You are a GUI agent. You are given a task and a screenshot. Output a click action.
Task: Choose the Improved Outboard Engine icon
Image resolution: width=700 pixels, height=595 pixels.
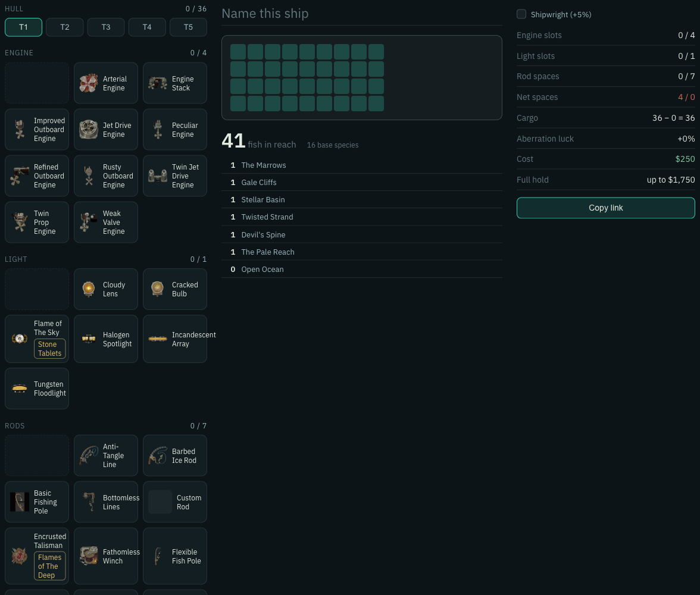pos(20,130)
